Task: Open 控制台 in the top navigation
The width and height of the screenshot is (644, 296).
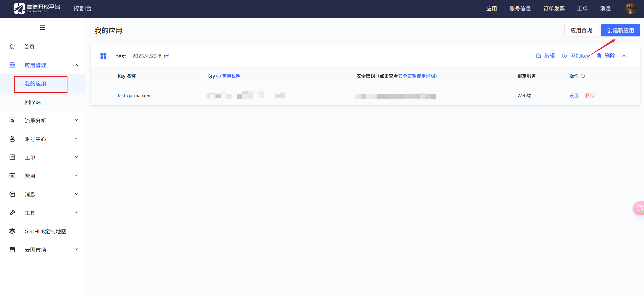Action: coord(82,8)
